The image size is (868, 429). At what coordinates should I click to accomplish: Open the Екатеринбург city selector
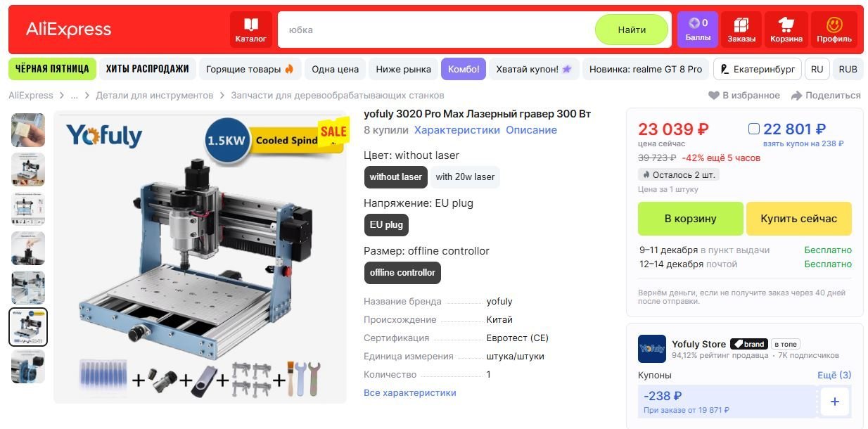[758, 69]
